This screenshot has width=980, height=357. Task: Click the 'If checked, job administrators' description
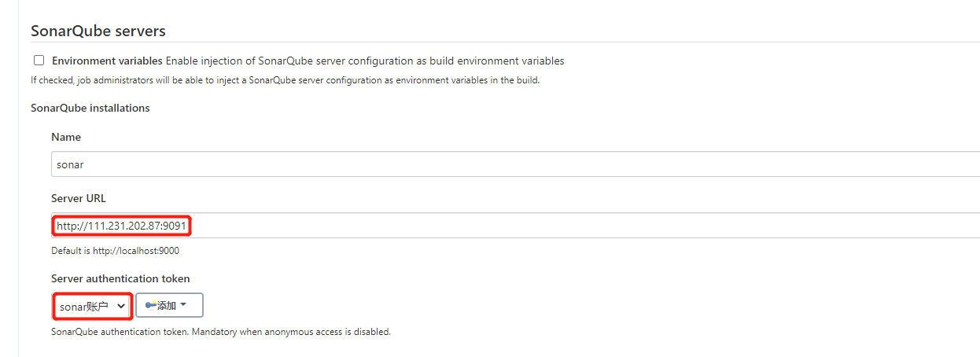286,79
